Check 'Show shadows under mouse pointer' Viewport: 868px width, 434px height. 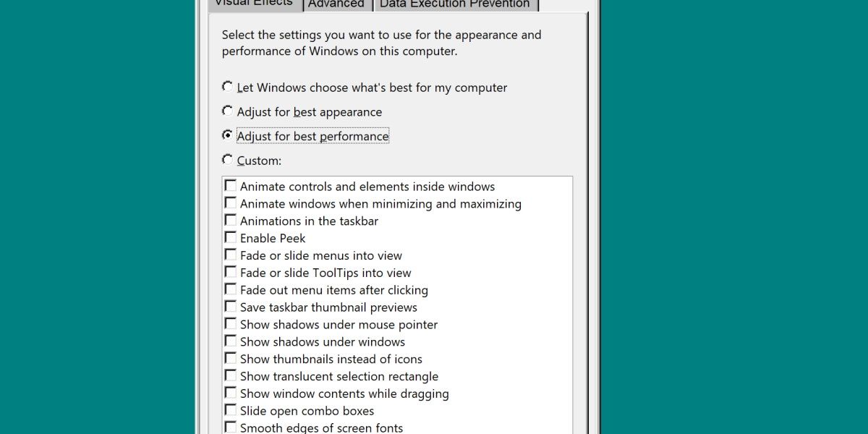(231, 323)
